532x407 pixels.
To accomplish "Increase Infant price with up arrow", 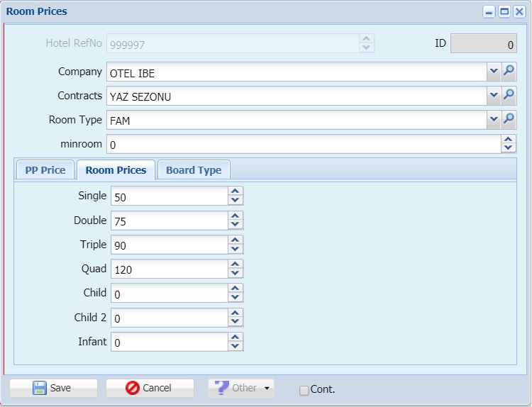I will (235, 337).
